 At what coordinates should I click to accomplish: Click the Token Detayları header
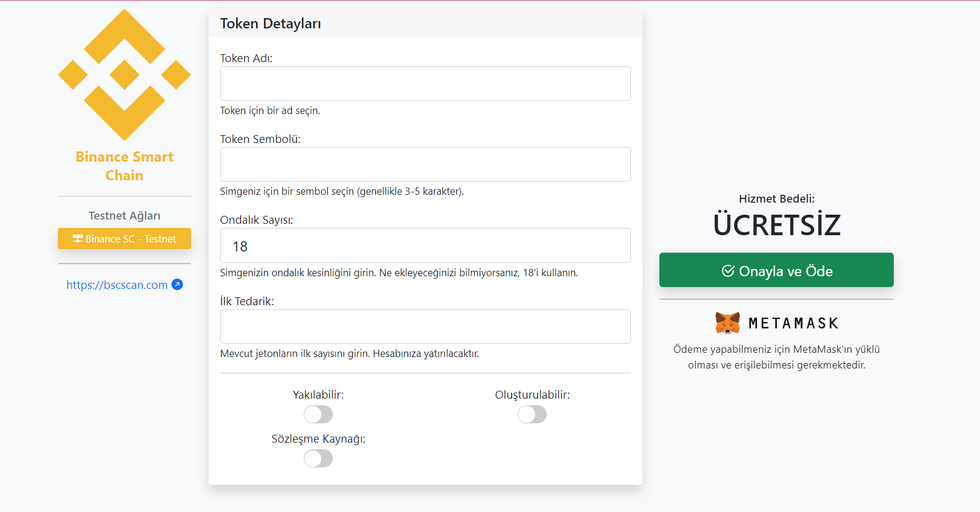coord(271,24)
